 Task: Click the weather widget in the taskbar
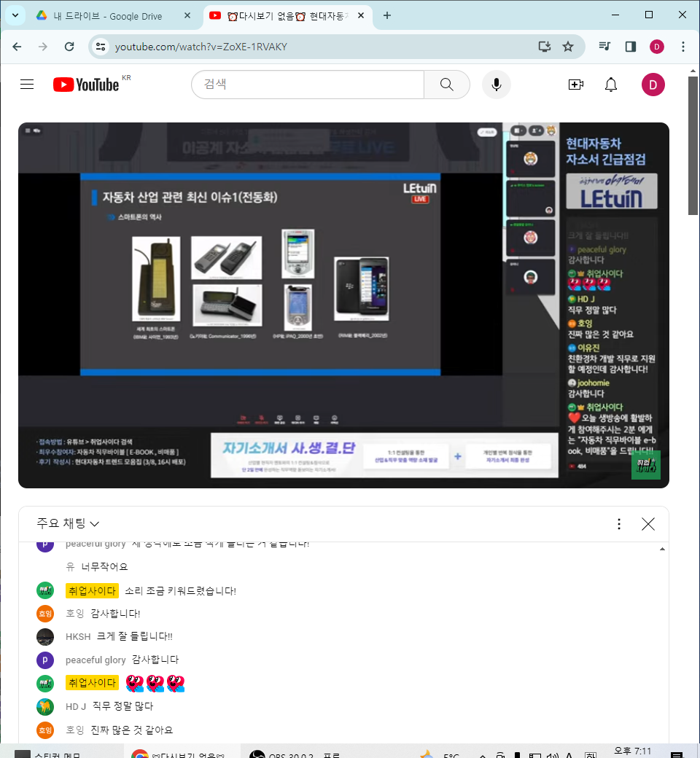(x=439, y=753)
